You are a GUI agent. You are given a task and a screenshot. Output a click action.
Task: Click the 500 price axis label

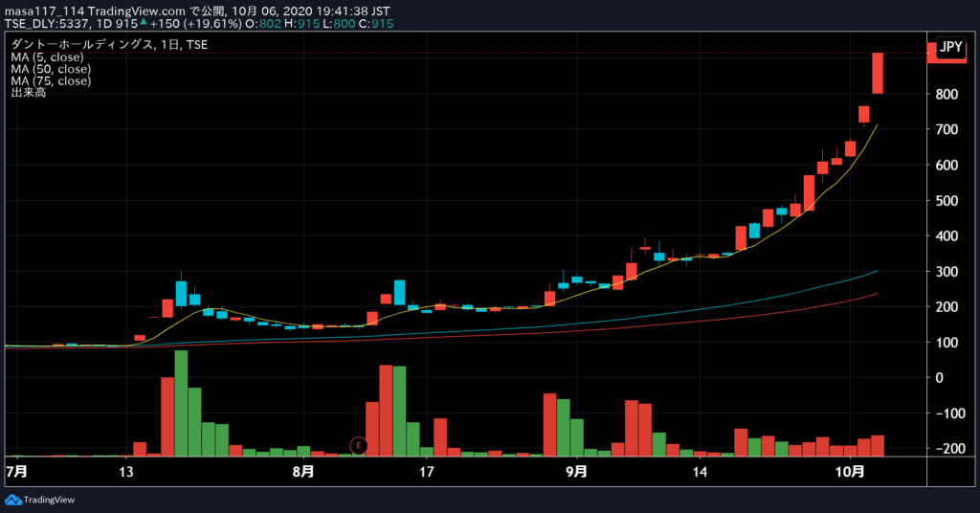[947, 201]
